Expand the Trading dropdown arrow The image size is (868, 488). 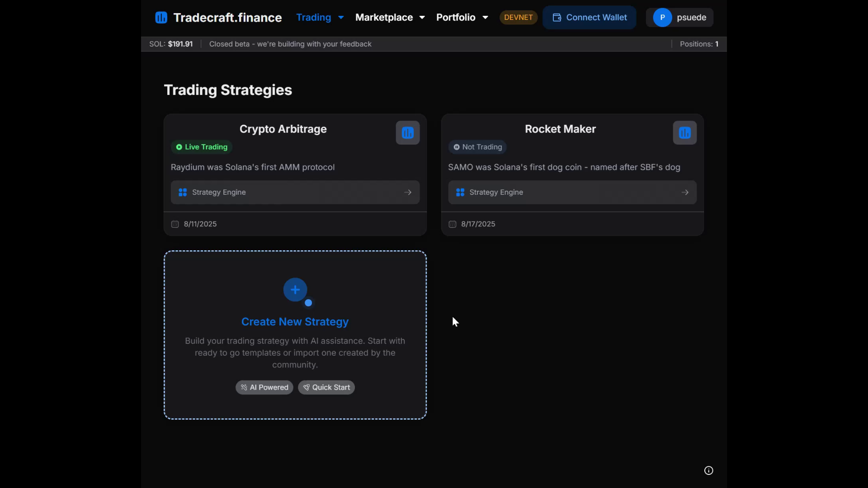341,18
